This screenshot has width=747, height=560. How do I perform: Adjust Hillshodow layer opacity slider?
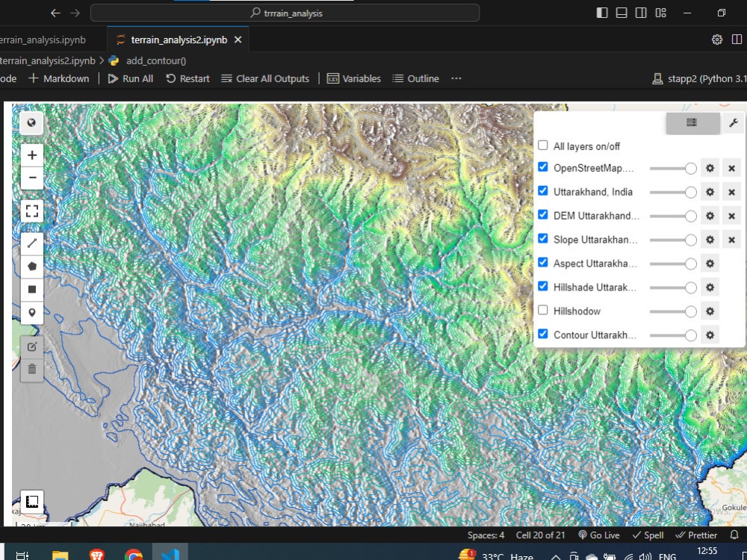coord(673,311)
